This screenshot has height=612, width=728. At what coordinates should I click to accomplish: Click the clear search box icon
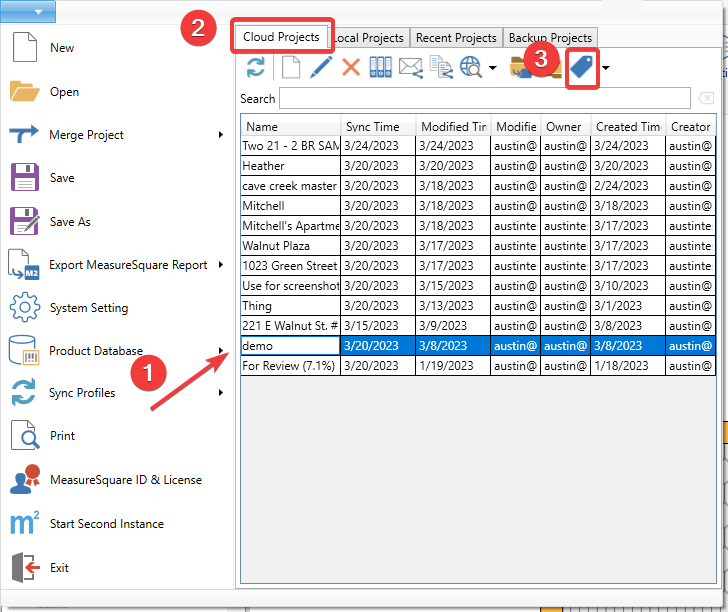coord(706,98)
